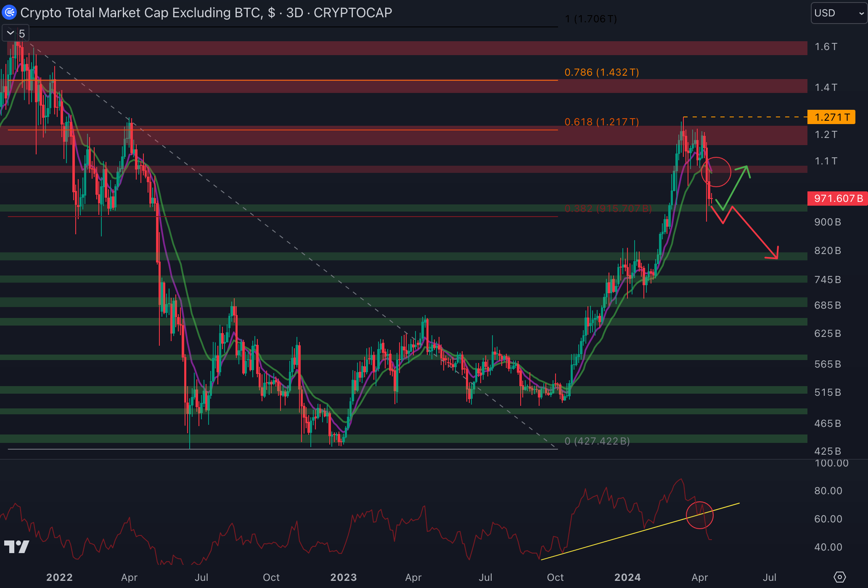Click 2023 on the time axis

coord(343,577)
